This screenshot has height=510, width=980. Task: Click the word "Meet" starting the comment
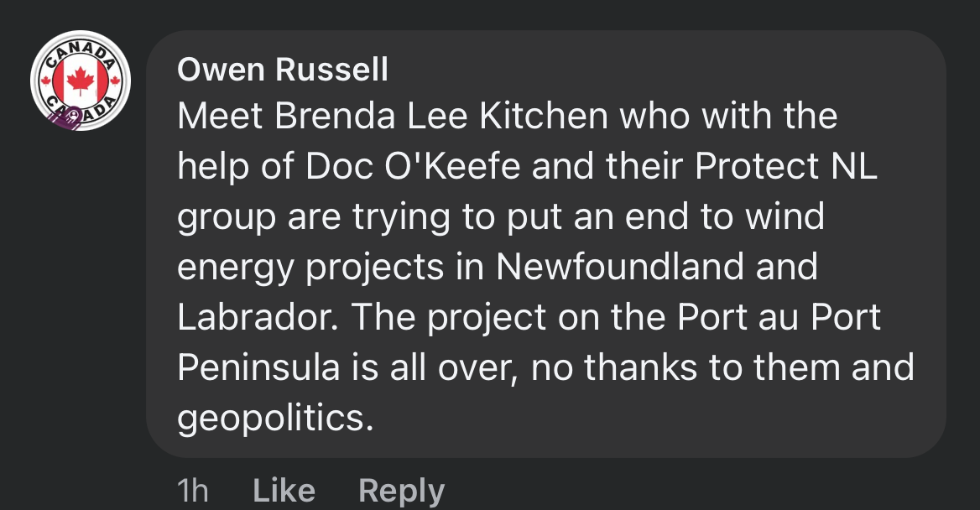[x=221, y=117]
